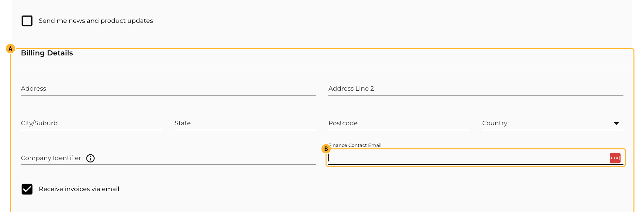Click the Finance Contact Email floating label
The height and width of the screenshot is (212, 644).
[x=355, y=145]
